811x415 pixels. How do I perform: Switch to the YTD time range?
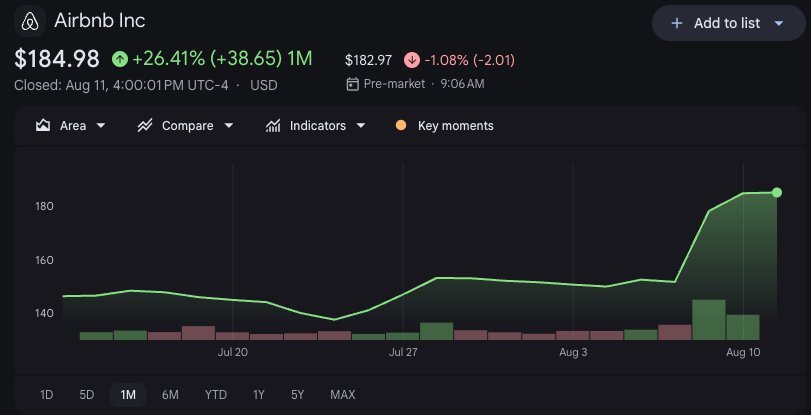point(216,395)
